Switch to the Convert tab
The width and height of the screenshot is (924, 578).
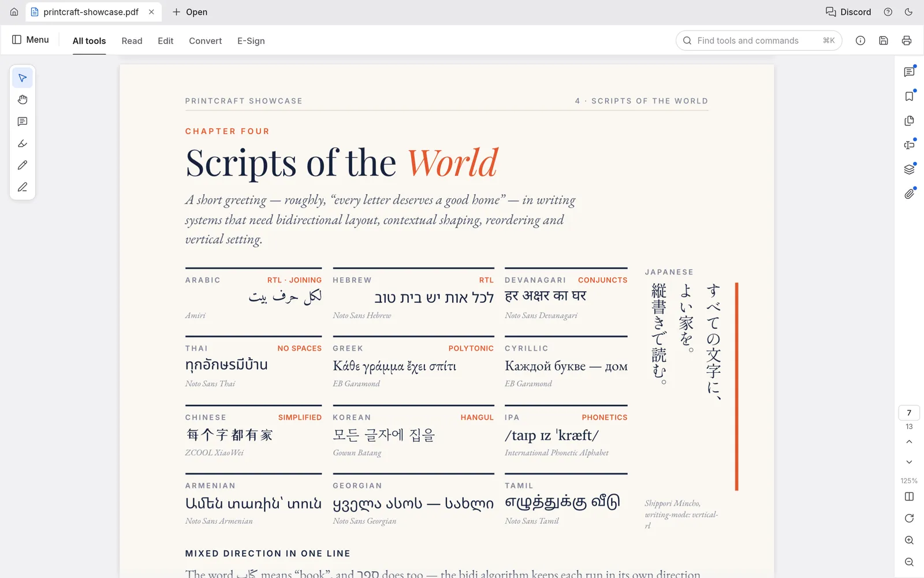(x=205, y=41)
